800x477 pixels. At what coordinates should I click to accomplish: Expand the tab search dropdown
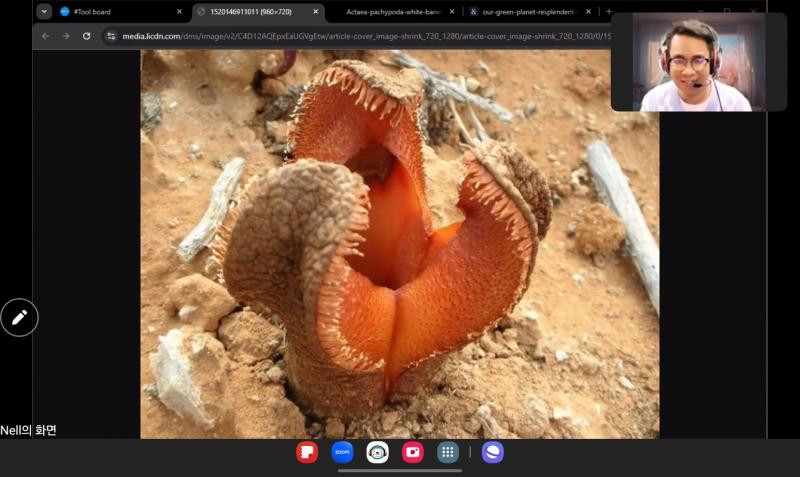(44, 12)
